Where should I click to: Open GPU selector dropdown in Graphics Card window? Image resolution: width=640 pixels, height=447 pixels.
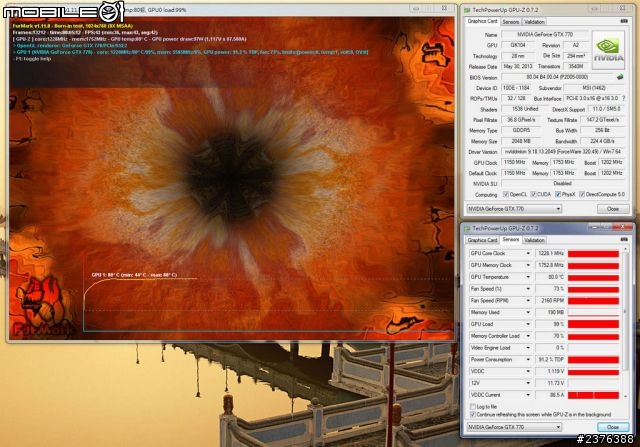514,209
